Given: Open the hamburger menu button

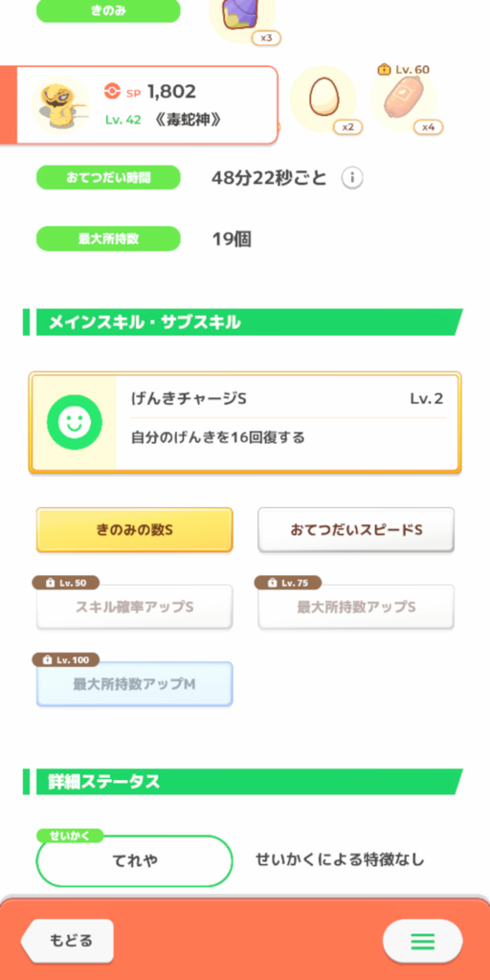Looking at the screenshot, I should 422,940.
